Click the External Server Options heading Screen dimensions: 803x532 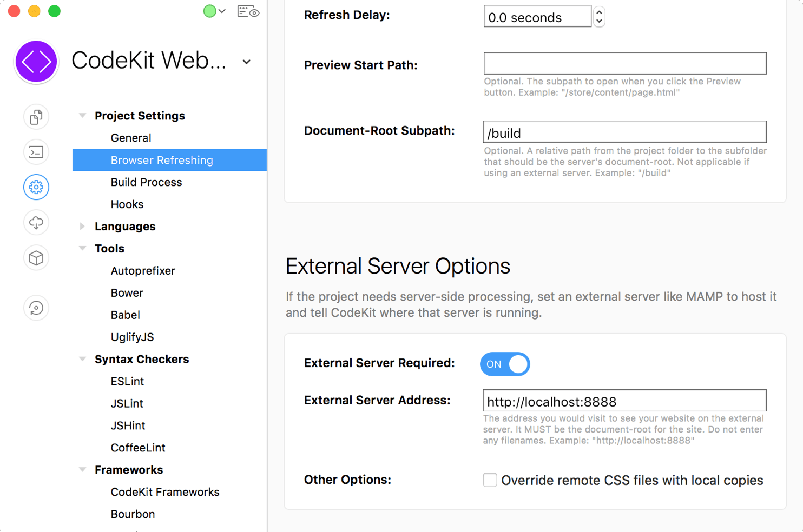click(398, 267)
